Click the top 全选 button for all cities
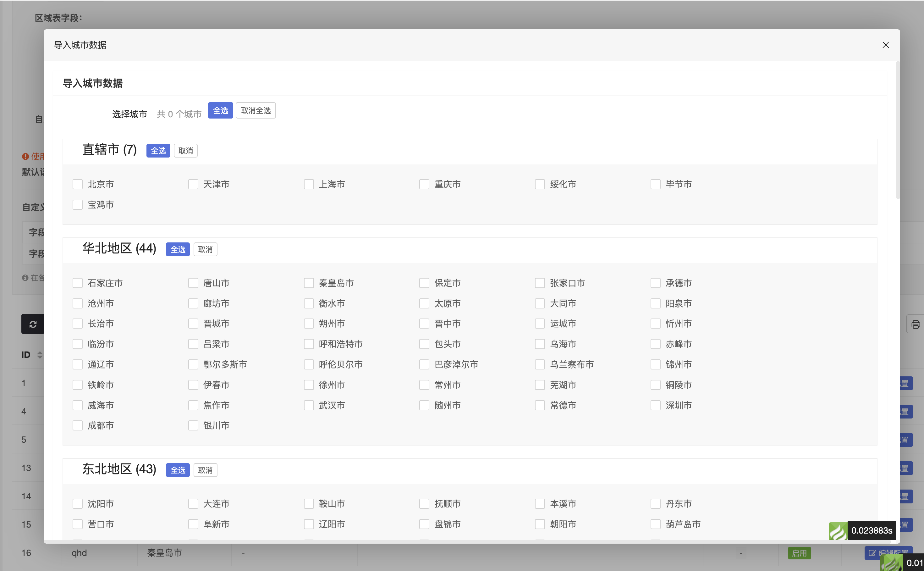 pyautogui.click(x=220, y=110)
